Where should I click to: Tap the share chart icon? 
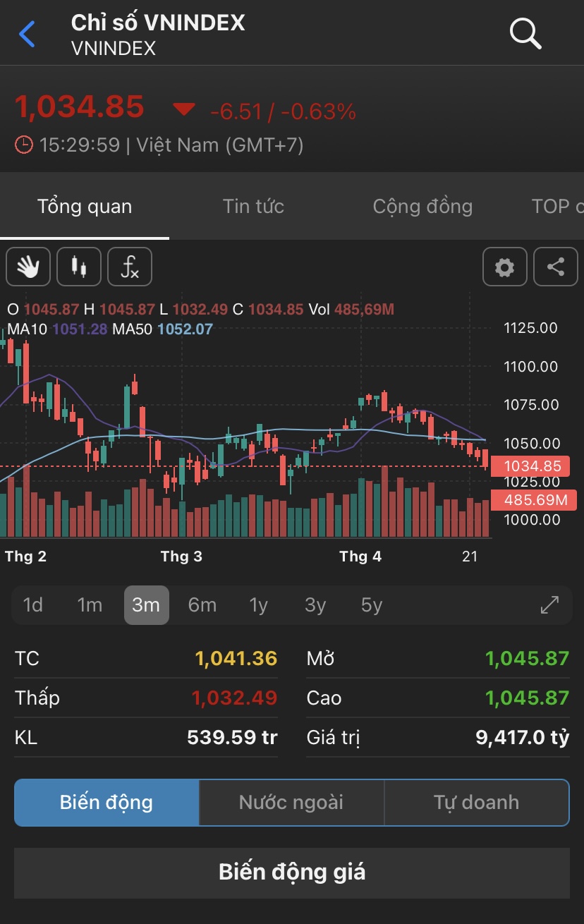(556, 267)
